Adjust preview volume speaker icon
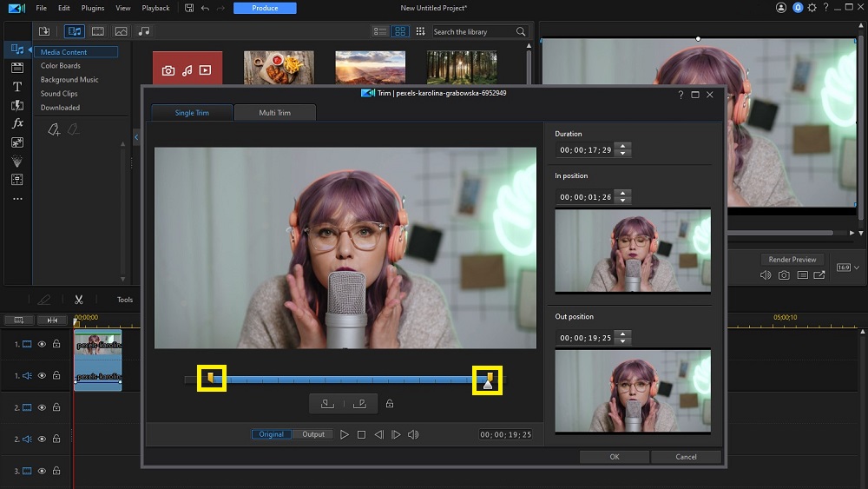 point(766,275)
